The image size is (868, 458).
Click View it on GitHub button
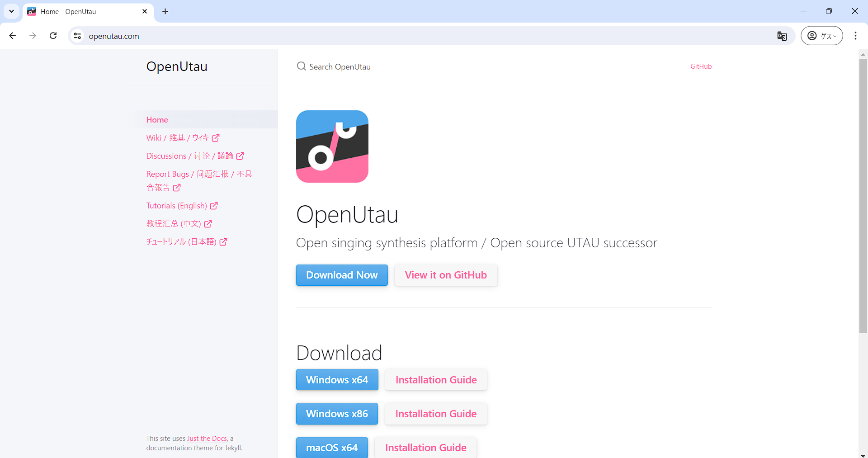point(446,275)
